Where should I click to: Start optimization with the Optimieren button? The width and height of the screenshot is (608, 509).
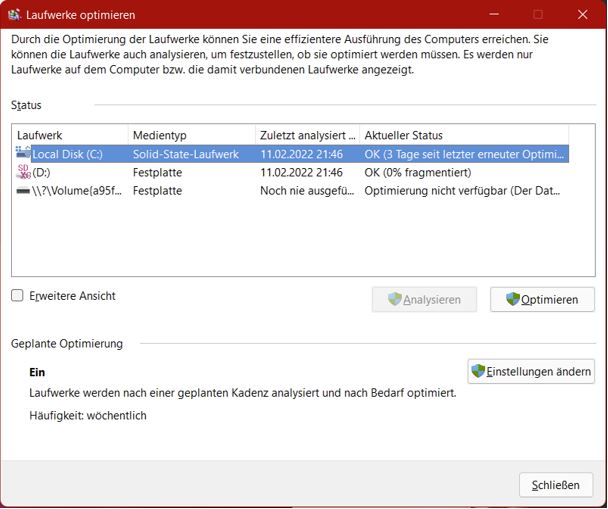pyautogui.click(x=543, y=299)
